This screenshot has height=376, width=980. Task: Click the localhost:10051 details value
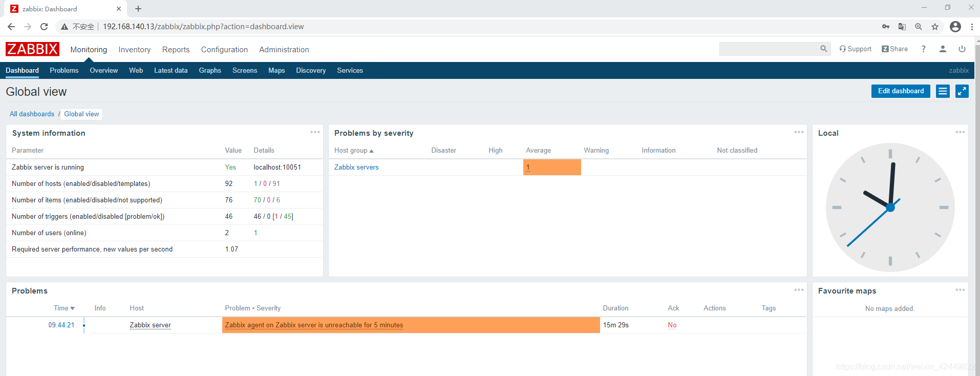[x=277, y=168]
